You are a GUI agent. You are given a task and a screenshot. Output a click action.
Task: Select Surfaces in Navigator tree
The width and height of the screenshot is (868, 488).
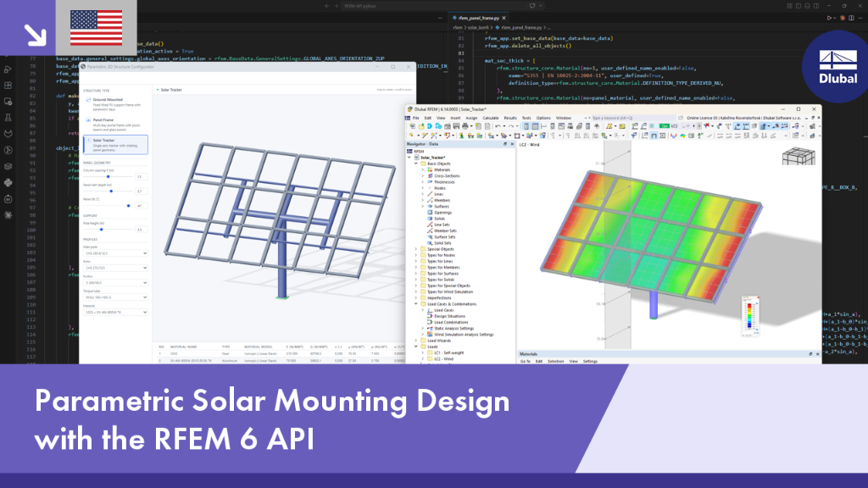click(x=442, y=207)
